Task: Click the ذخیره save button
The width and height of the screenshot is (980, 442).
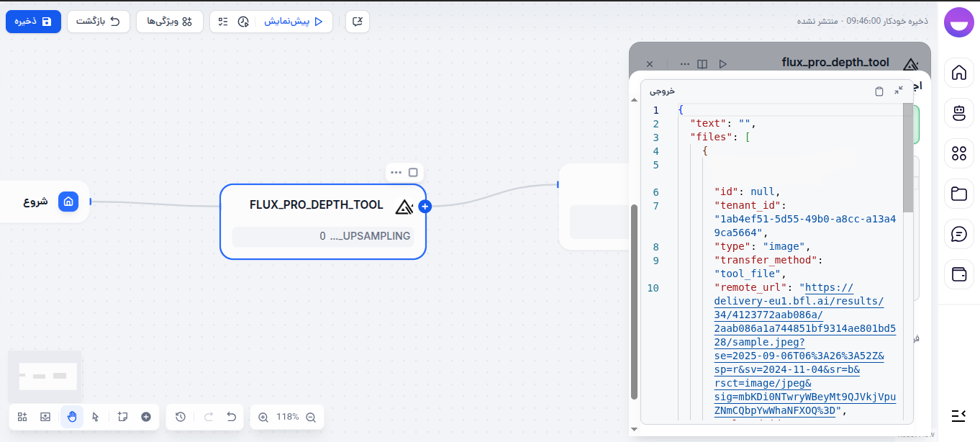Action: tap(33, 22)
